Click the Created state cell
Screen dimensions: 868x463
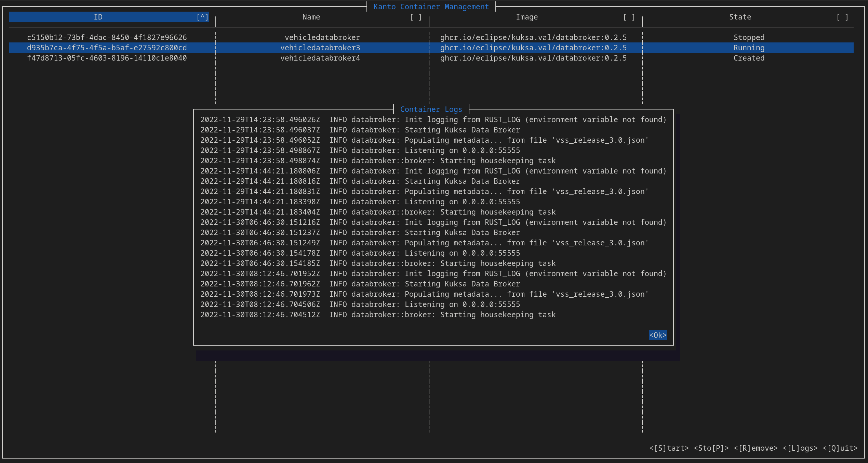[x=749, y=58]
